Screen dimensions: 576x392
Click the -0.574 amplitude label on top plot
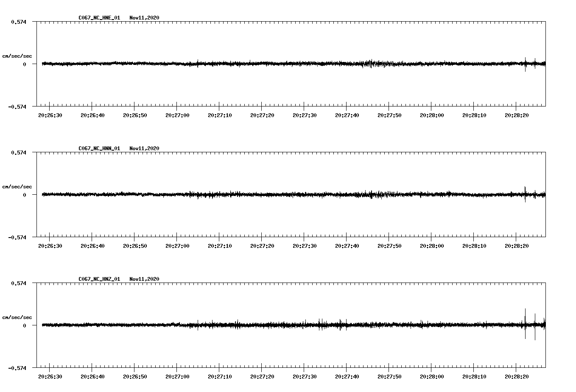coord(17,107)
